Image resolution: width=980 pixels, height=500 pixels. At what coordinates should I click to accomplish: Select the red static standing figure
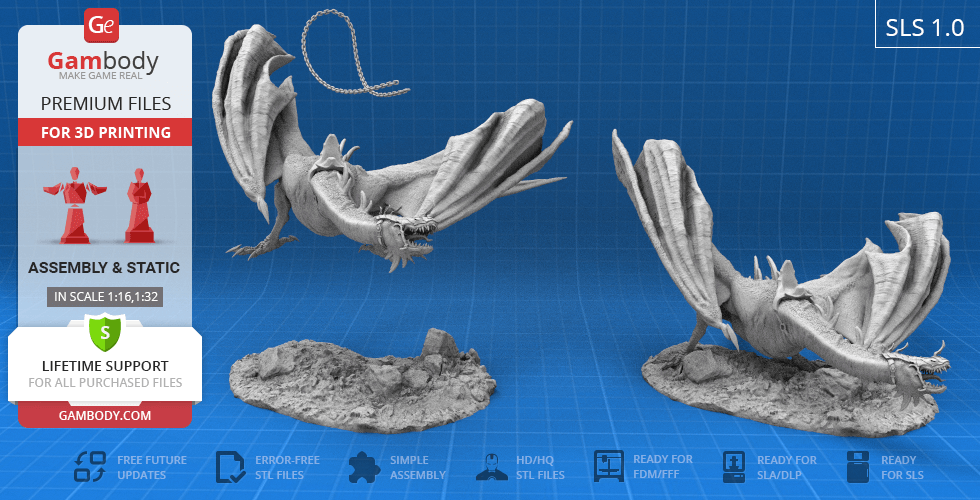138,204
